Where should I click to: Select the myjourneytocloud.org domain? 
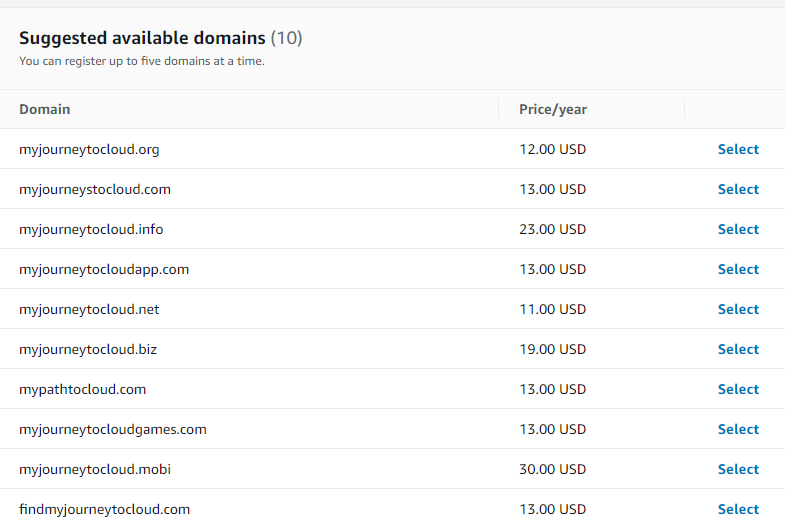(x=738, y=149)
